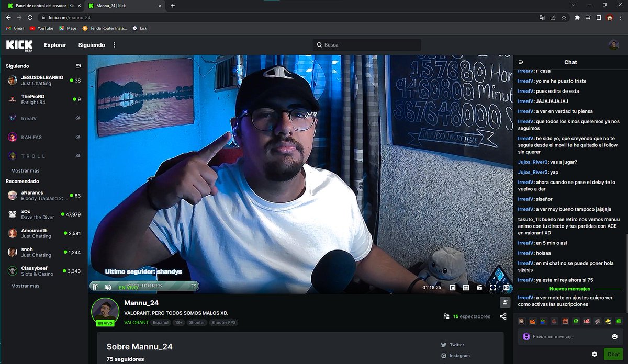Click the Enviar un mensaje chat field
The width and height of the screenshot is (628, 364).
[x=570, y=337]
